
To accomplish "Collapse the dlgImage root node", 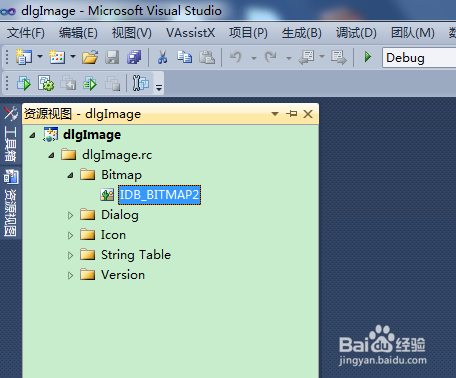I will coord(32,135).
